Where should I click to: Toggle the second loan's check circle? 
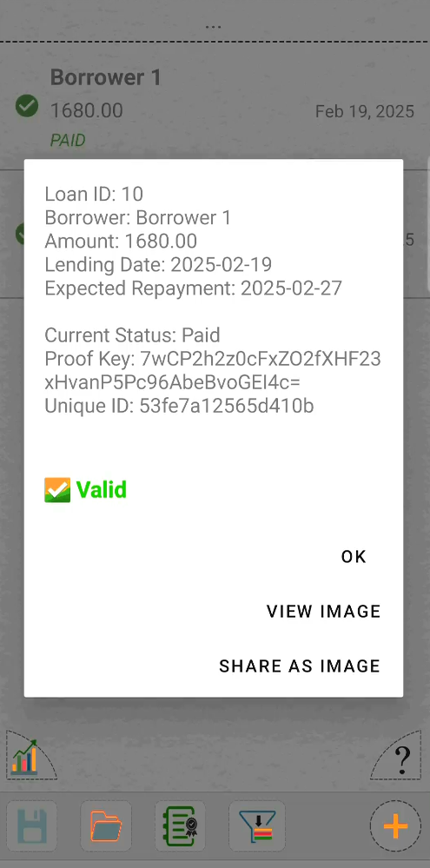click(x=21, y=234)
